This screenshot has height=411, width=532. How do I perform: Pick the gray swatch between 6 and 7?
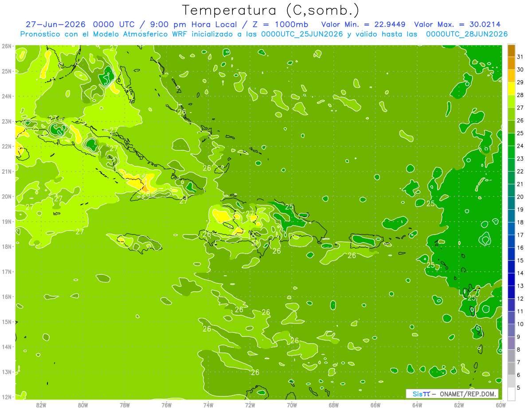click(511, 369)
